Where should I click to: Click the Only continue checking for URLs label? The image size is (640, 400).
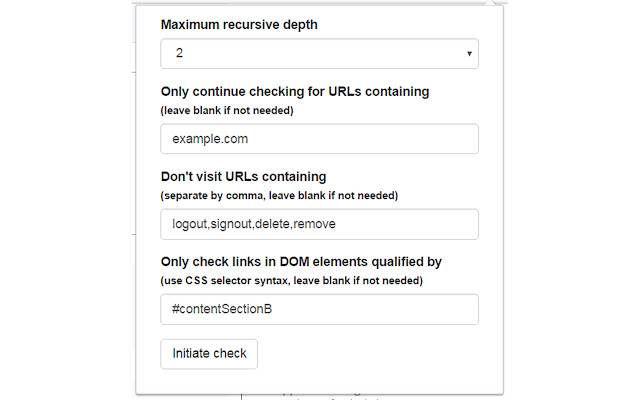[x=294, y=92]
